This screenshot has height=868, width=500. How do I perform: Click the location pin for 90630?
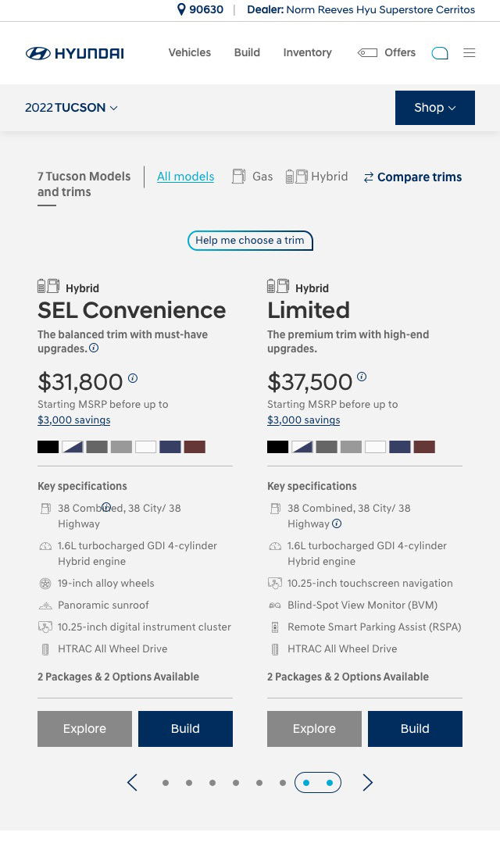(x=181, y=9)
